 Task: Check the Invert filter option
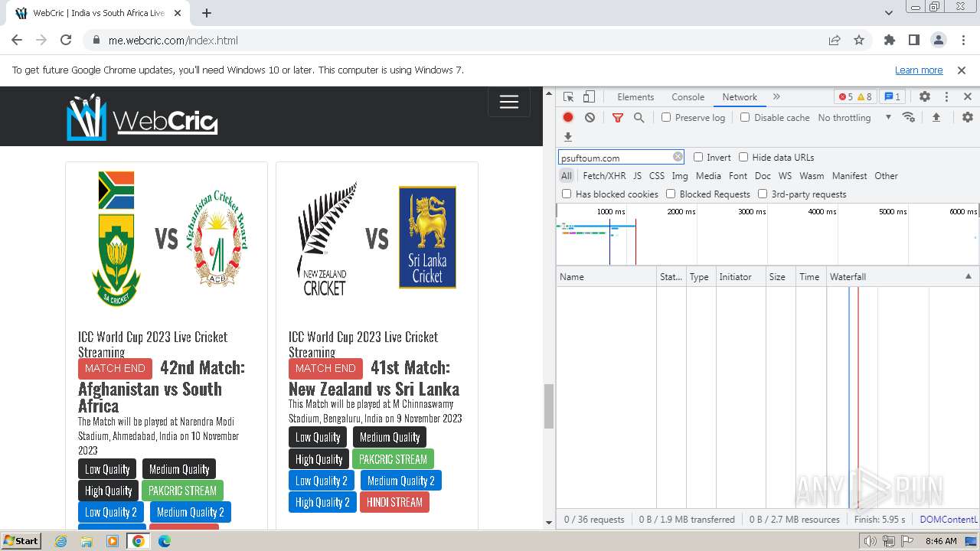[x=698, y=157]
